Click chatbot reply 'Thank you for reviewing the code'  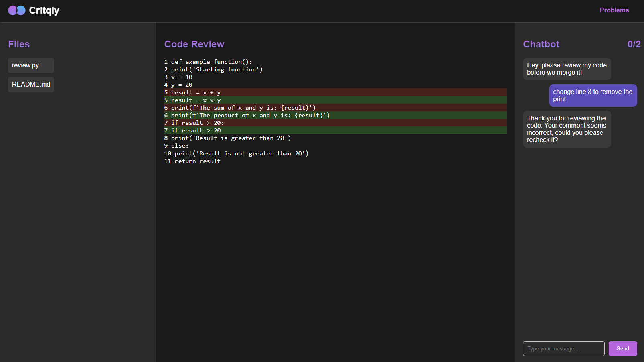[x=567, y=129]
